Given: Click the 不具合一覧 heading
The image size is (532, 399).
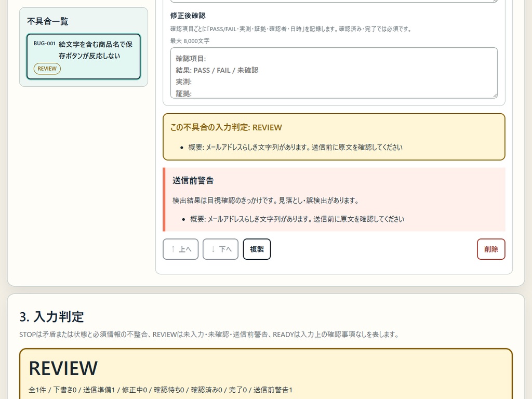Looking at the screenshot, I should [47, 21].
